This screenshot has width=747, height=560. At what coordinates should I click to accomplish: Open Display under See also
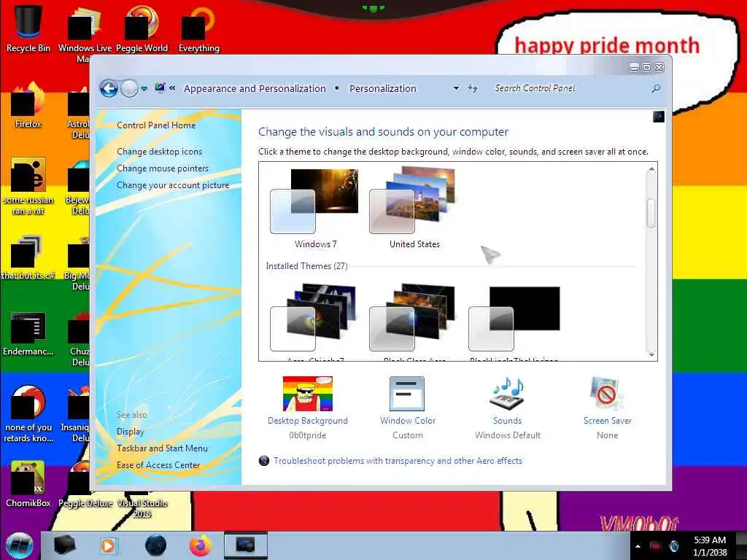click(131, 432)
